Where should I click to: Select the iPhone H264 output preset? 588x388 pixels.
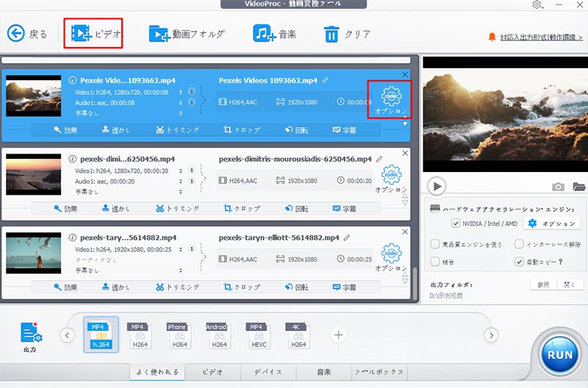[177, 334]
